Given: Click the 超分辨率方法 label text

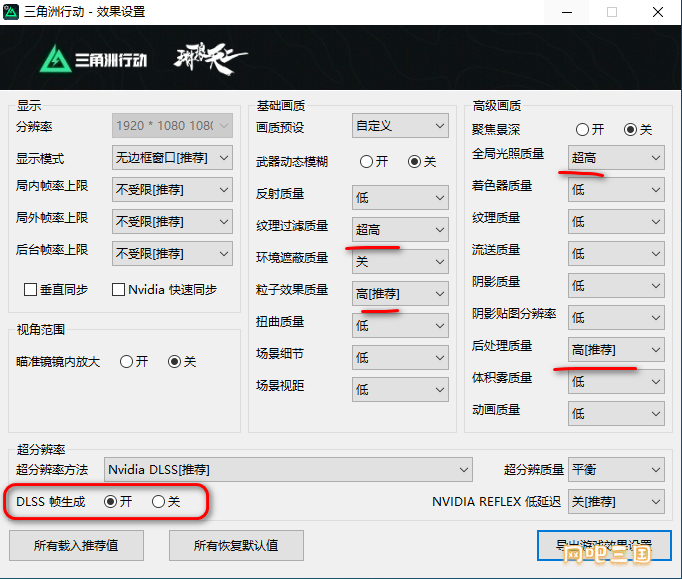Looking at the screenshot, I should coord(52,470).
